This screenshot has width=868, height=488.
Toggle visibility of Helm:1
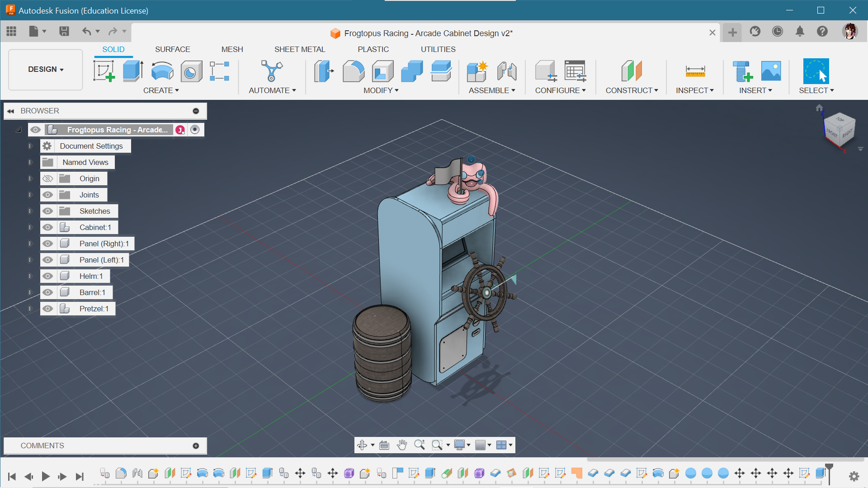(x=47, y=276)
